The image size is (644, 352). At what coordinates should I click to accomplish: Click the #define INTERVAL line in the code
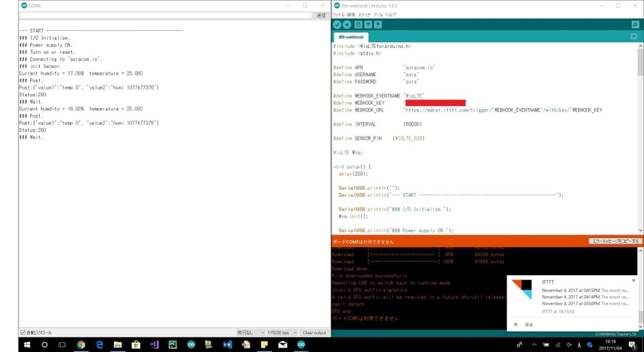click(x=377, y=124)
